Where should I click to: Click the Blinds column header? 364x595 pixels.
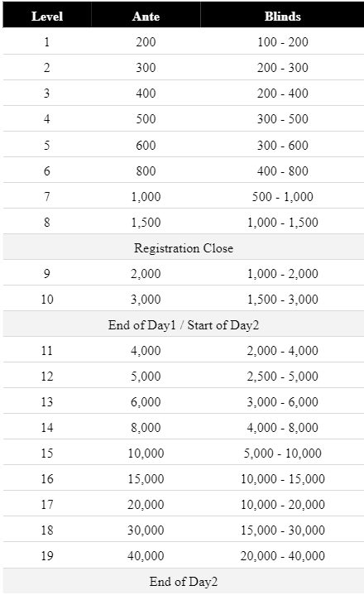[x=282, y=17]
